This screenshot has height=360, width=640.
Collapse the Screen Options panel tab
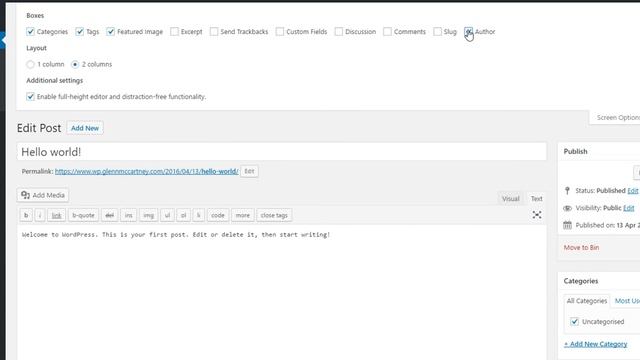[x=616, y=118]
